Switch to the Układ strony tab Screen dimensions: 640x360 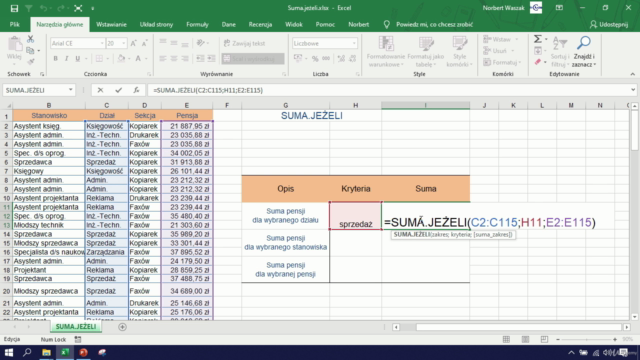pyautogui.click(x=156, y=24)
